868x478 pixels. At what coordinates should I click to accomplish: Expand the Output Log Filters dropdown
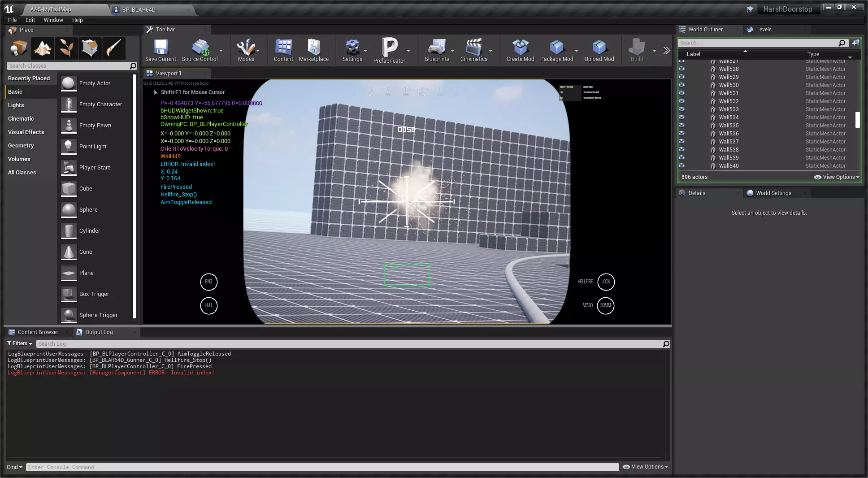pos(20,343)
